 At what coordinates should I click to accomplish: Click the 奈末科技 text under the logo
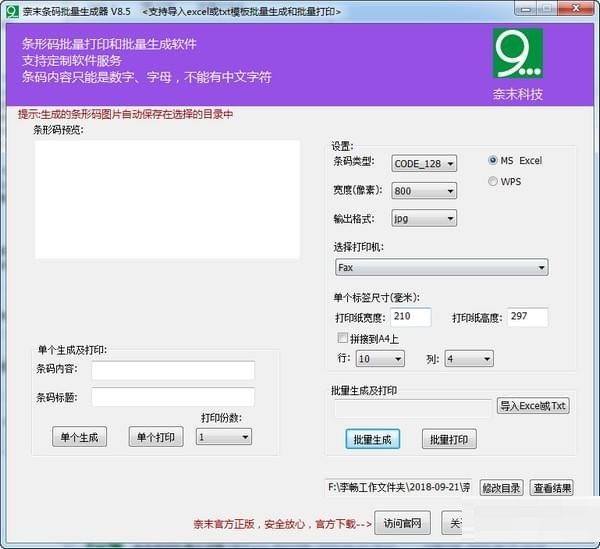(517, 94)
